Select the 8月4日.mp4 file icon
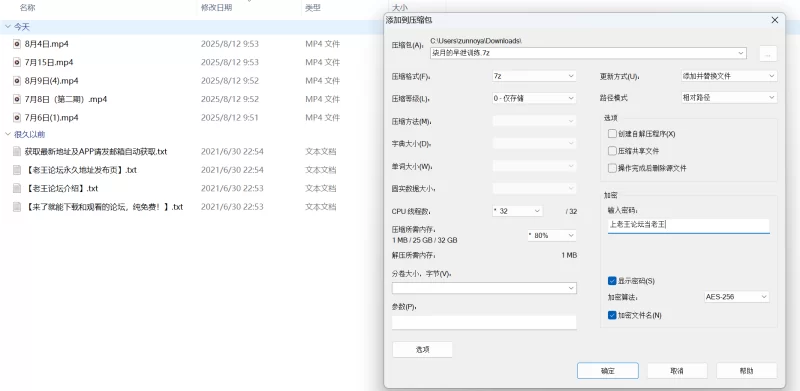This screenshot has height=391, width=800. click(17, 44)
